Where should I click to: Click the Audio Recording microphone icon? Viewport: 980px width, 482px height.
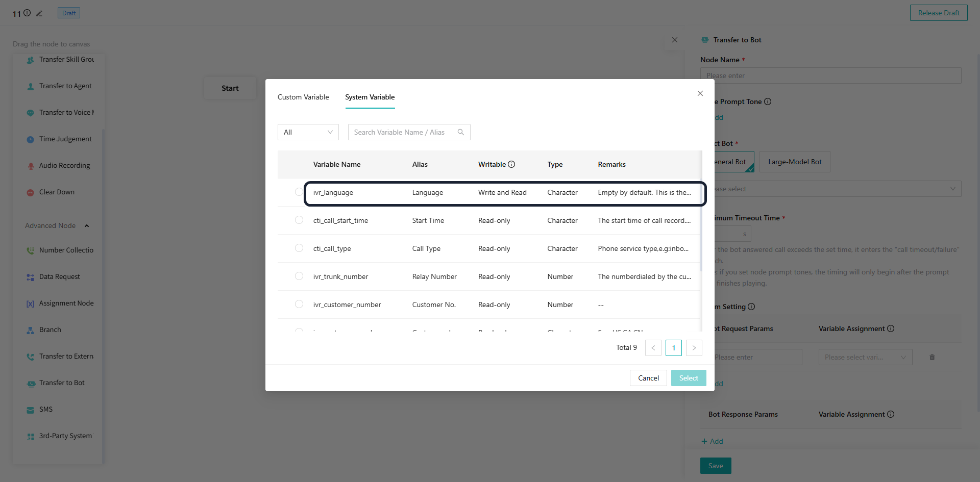[x=31, y=166]
